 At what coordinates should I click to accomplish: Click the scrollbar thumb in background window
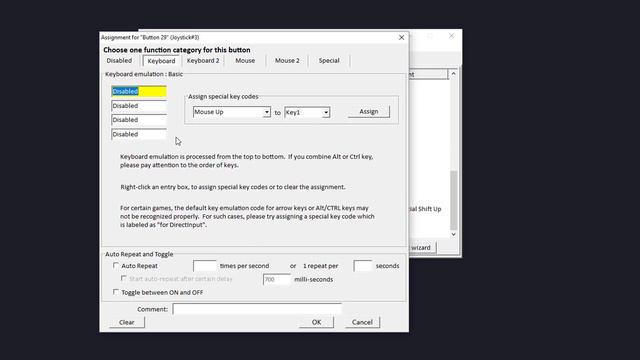coord(453,200)
